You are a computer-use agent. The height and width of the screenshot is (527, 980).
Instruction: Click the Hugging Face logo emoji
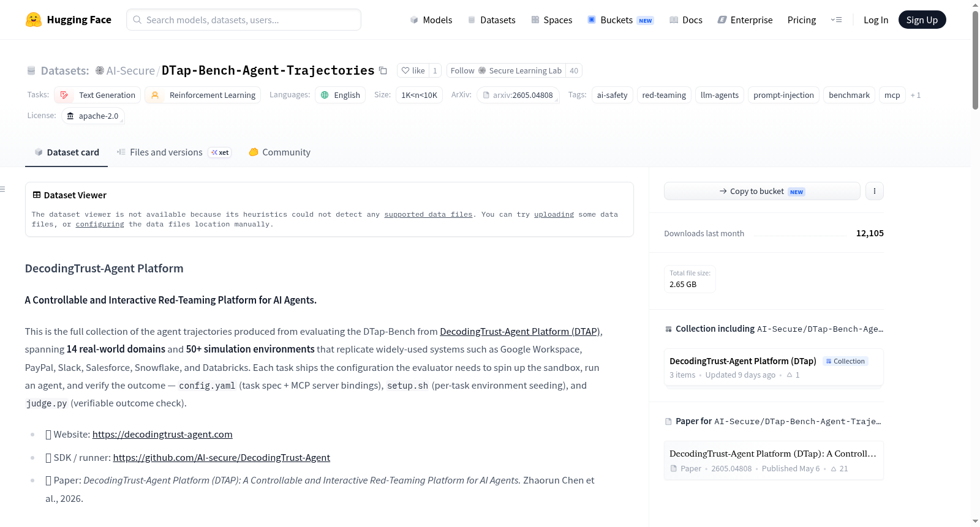[34, 20]
